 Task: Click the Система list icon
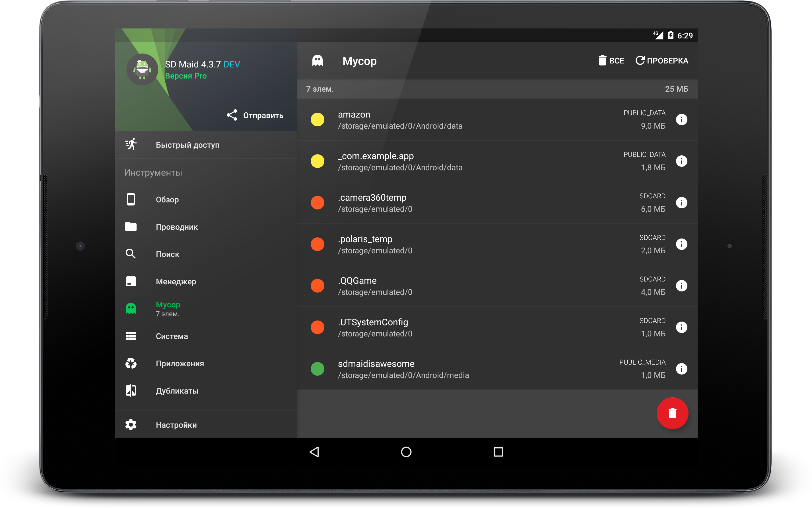click(131, 336)
